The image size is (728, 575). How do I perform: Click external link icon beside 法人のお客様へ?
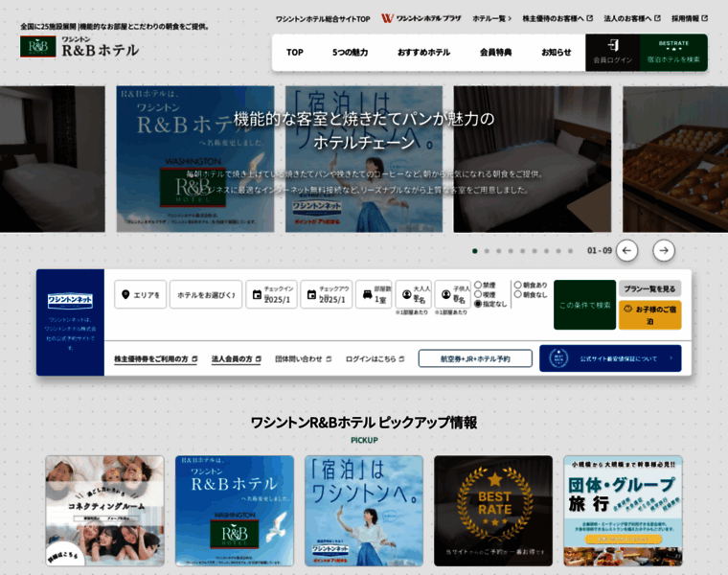[x=657, y=18]
